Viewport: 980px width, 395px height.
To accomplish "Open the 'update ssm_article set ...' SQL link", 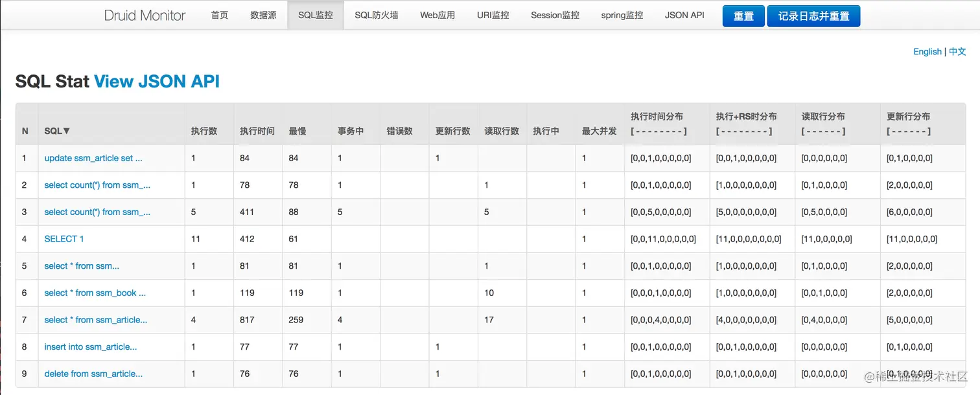I will pyautogui.click(x=93, y=158).
